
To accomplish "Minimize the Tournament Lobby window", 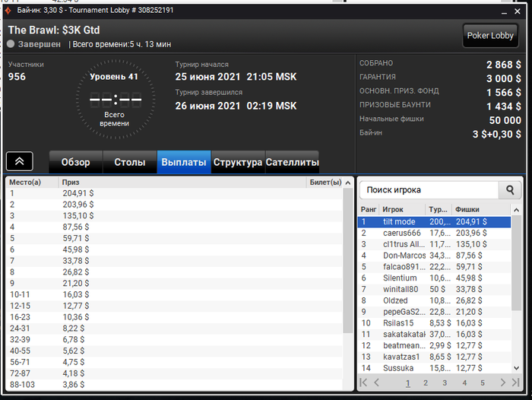I will (x=504, y=11).
